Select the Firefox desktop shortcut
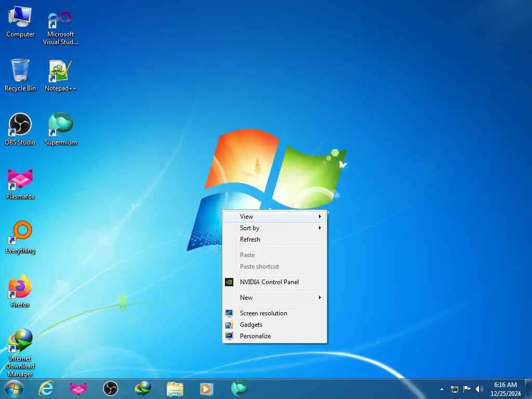 20,291
